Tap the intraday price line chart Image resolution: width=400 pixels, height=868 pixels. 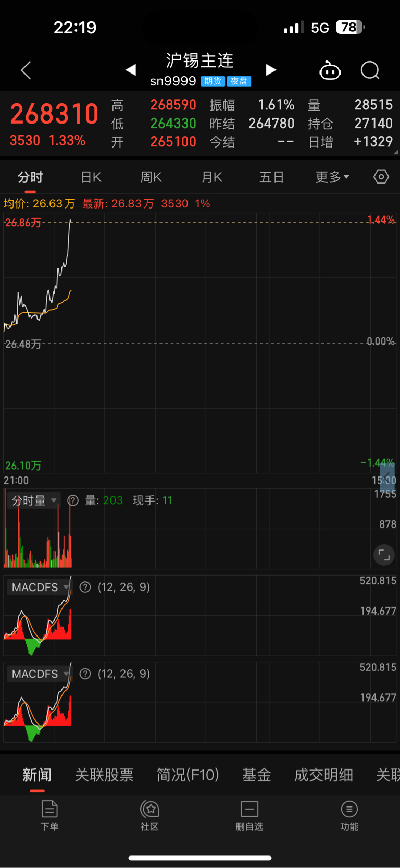(199, 343)
